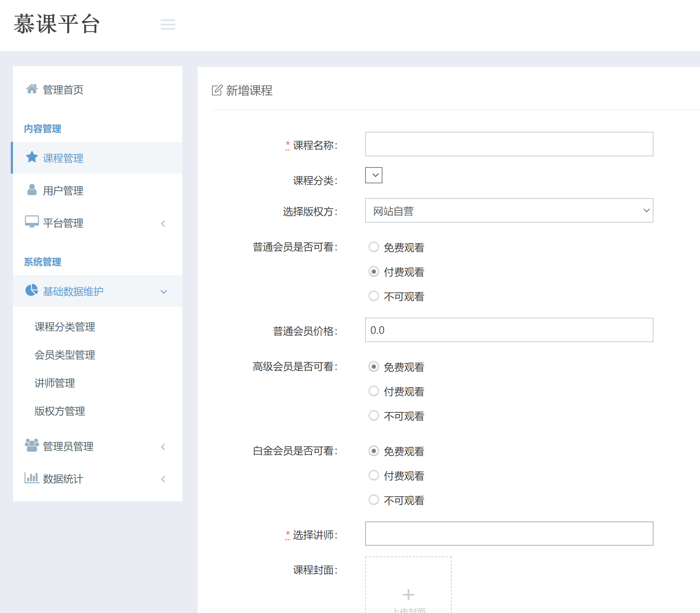Open the 课程分类 dropdown
The height and width of the screenshot is (613, 700).
[x=374, y=175]
